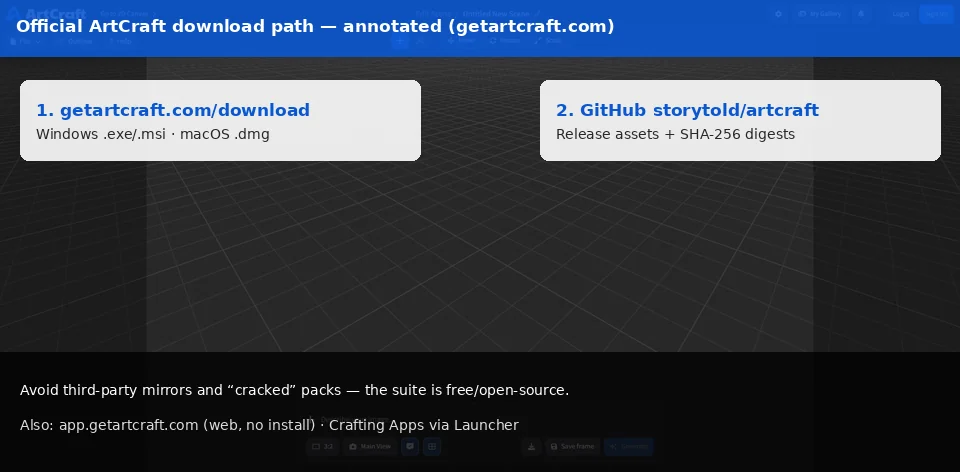Open the 3:2 aspect ratio selector
Image resolution: width=960 pixels, height=472 pixels.
(x=323, y=447)
